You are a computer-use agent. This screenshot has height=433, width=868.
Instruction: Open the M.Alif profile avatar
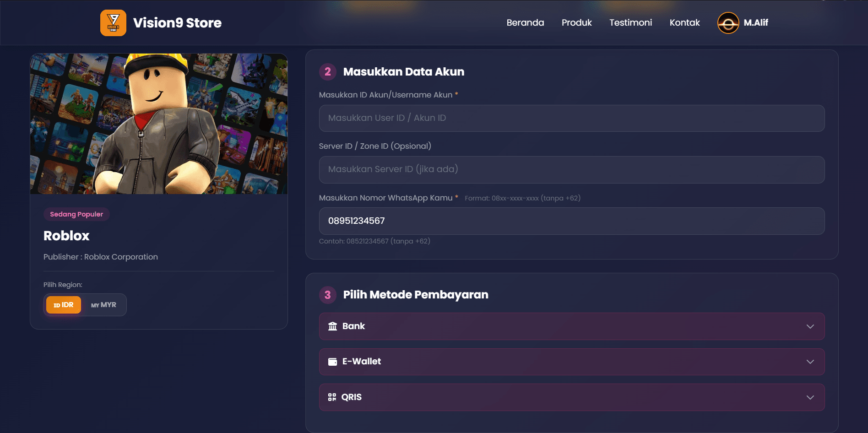tap(728, 23)
